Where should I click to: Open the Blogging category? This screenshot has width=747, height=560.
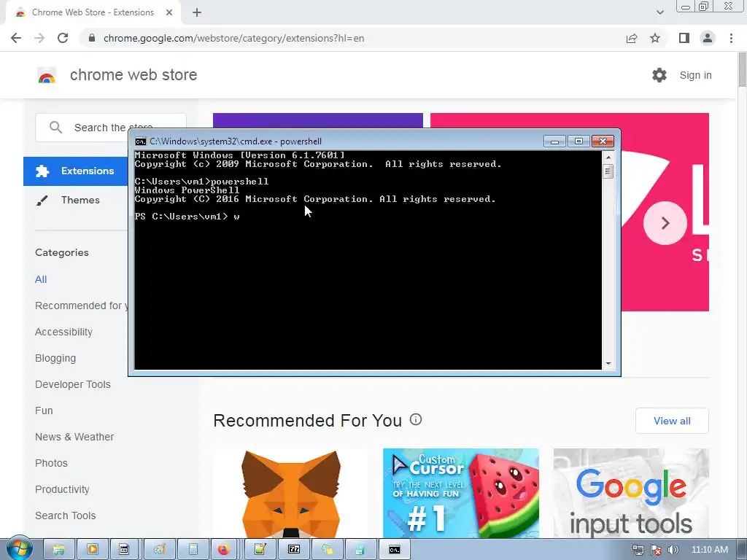click(x=55, y=358)
